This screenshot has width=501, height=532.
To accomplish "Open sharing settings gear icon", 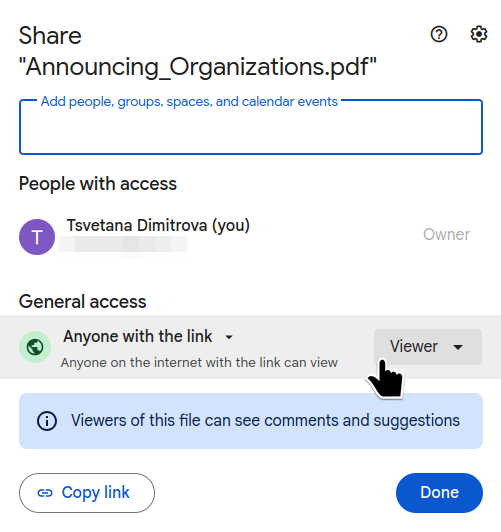I will (479, 34).
